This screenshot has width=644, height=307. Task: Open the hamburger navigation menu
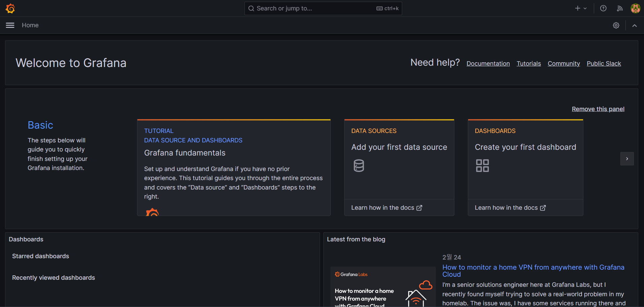tap(10, 25)
